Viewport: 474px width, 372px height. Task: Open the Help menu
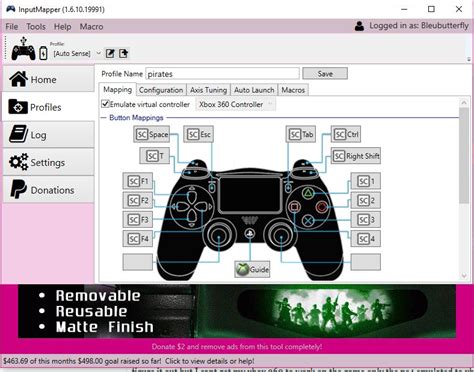pos(63,27)
